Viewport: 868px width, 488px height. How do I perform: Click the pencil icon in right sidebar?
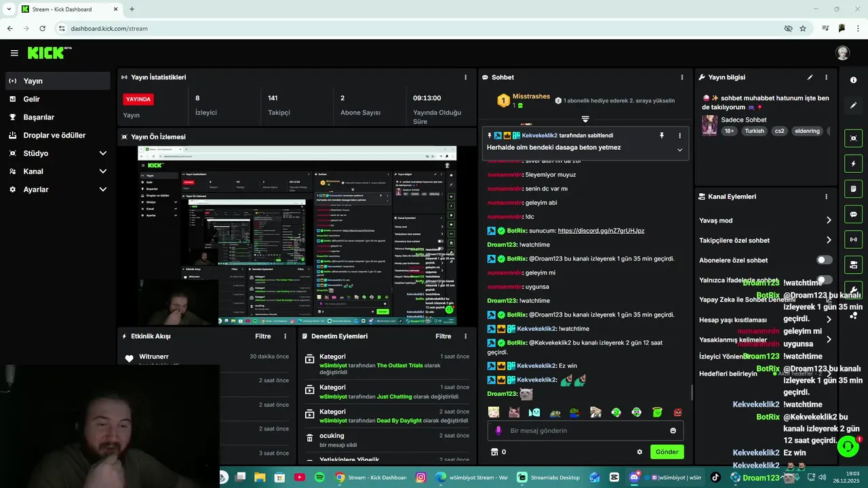click(853, 106)
